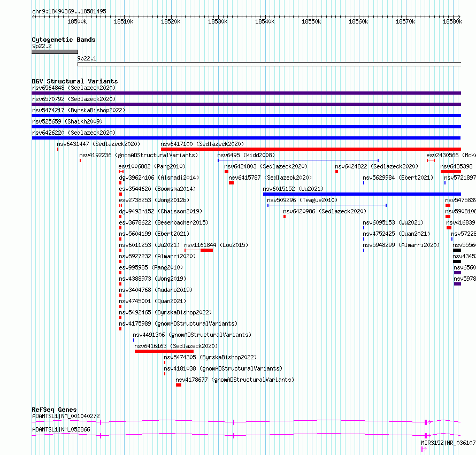Click the red bar of nsv6417100
This screenshot has width=476, height=455.
[x=311, y=149]
